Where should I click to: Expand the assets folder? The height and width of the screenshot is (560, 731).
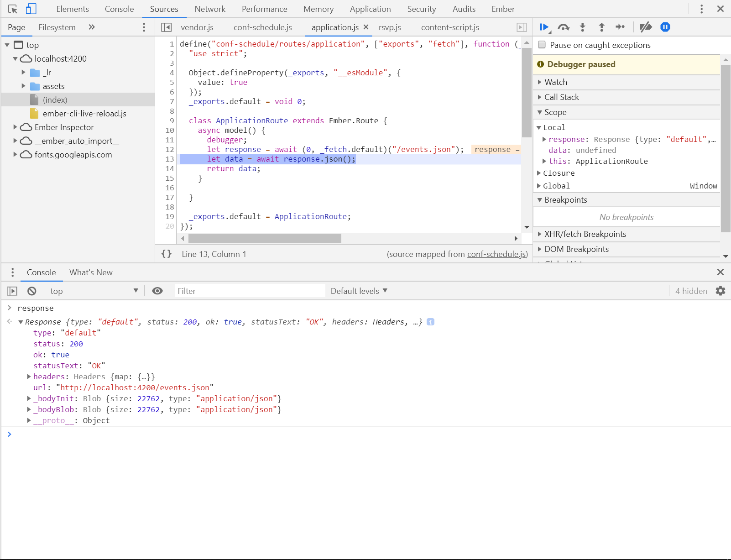point(24,86)
